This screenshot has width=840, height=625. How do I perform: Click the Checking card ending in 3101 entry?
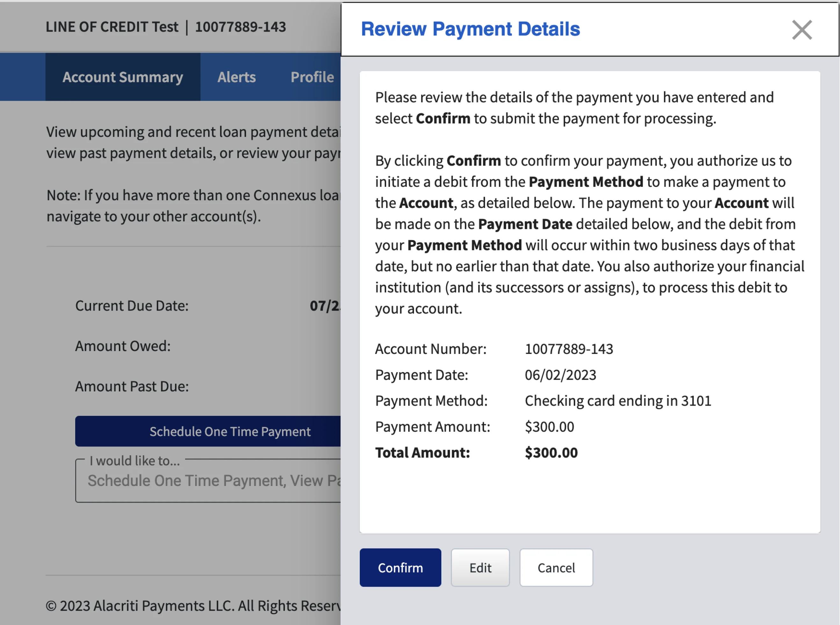[x=618, y=400]
